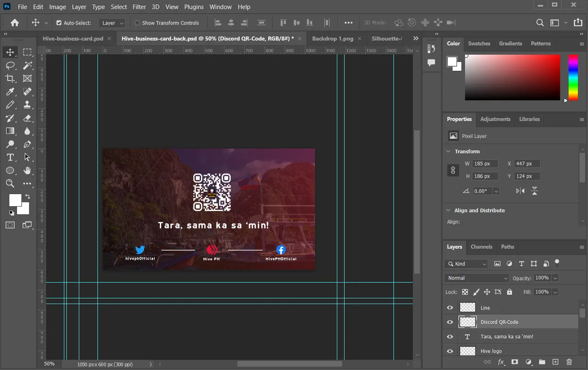Add layer style via fx icon

tap(501, 362)
